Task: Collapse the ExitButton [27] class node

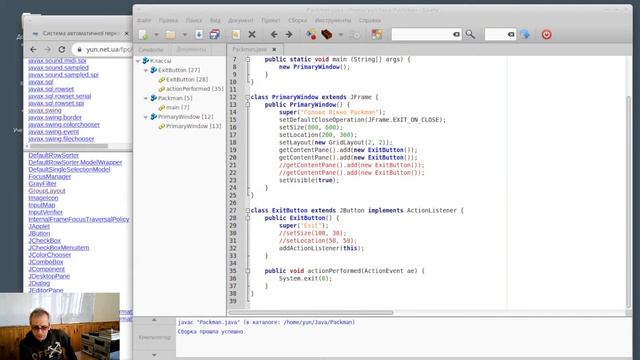Action: click(146, 70)
